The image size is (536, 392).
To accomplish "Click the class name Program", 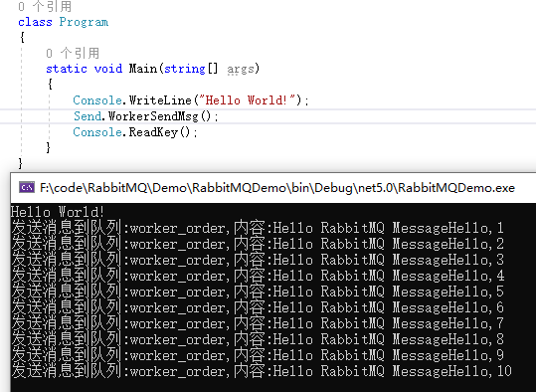I will tap(84, 22).
